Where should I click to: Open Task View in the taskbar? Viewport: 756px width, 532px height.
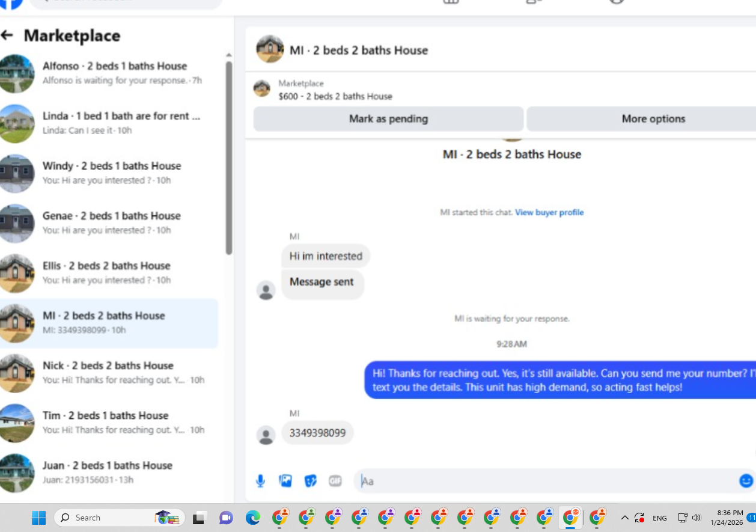[x=200, y=518]
